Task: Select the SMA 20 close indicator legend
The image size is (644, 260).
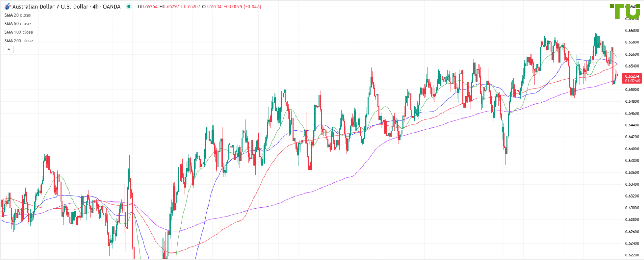Action: [17, 15]
